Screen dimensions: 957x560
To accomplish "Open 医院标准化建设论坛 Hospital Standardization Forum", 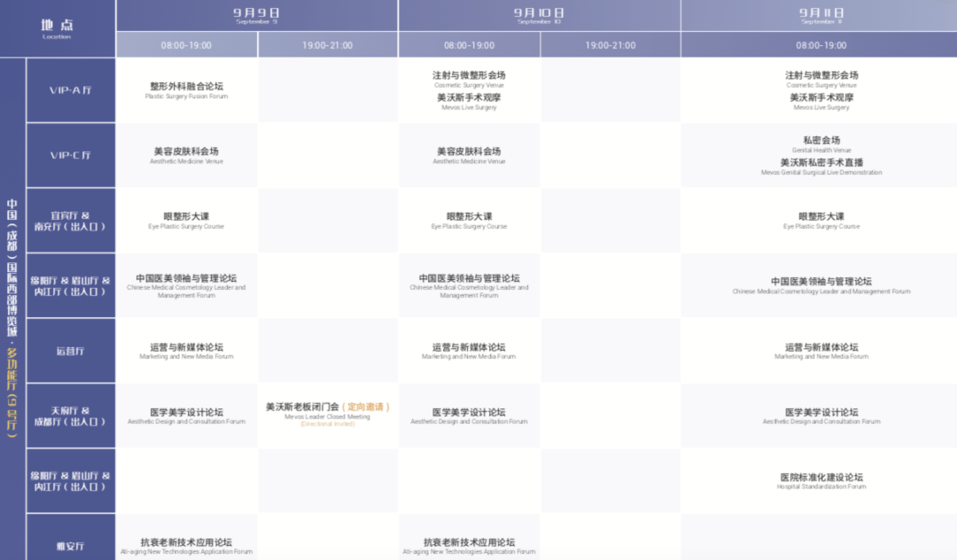I will pyautogui.click(x=821, y=481).
